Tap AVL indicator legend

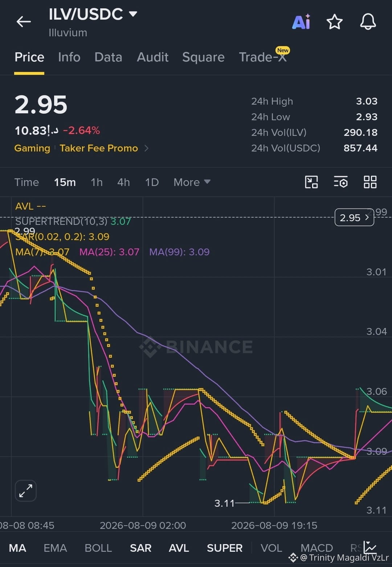pos(30,206)
